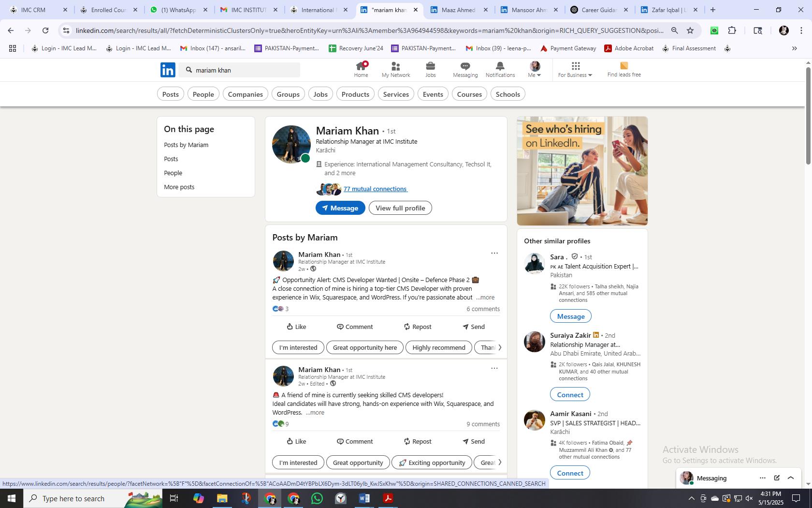Message Sara from similar profiles

571,316
